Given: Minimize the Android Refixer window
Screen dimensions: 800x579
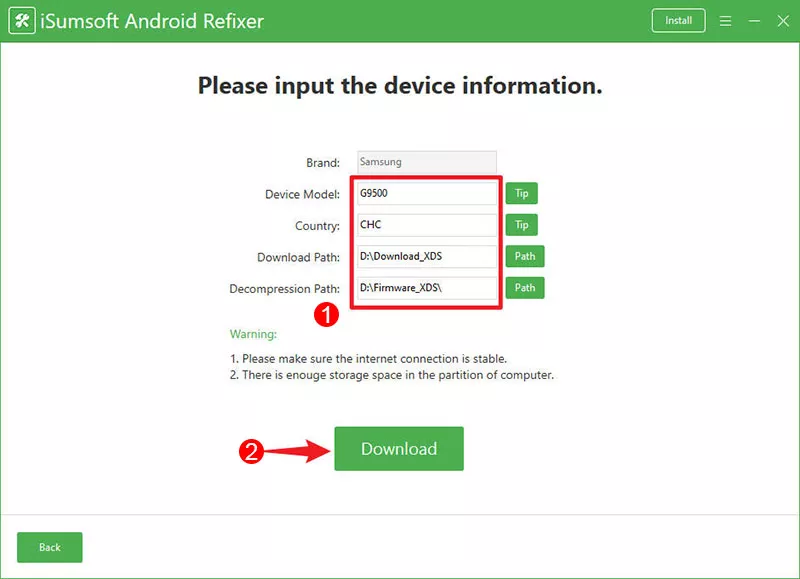Looking at the screenshot, I should (x=754, y=21).
